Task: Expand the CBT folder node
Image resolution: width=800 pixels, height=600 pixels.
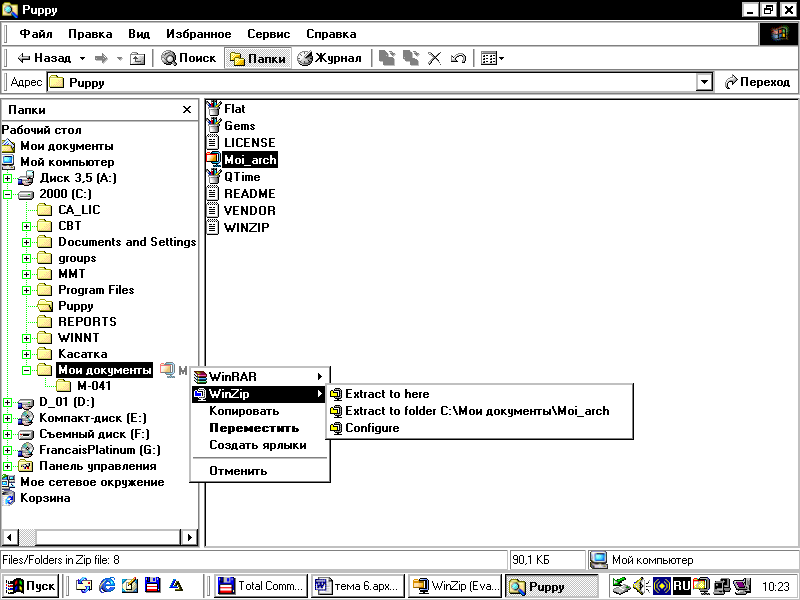Action: click(27, 226)
